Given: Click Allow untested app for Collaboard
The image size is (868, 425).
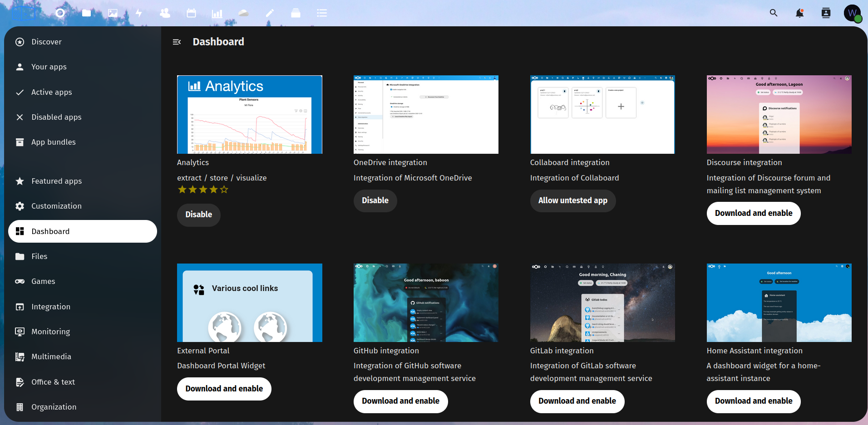Looking at the screenshot, I should [573, 200].
